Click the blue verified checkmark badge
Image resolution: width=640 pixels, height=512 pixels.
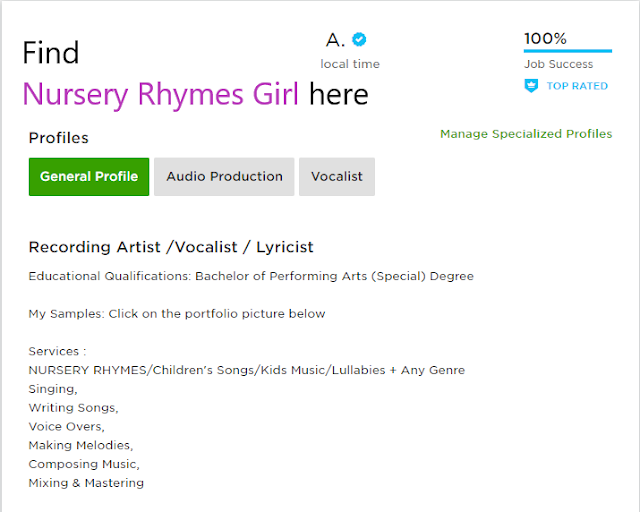359,40
